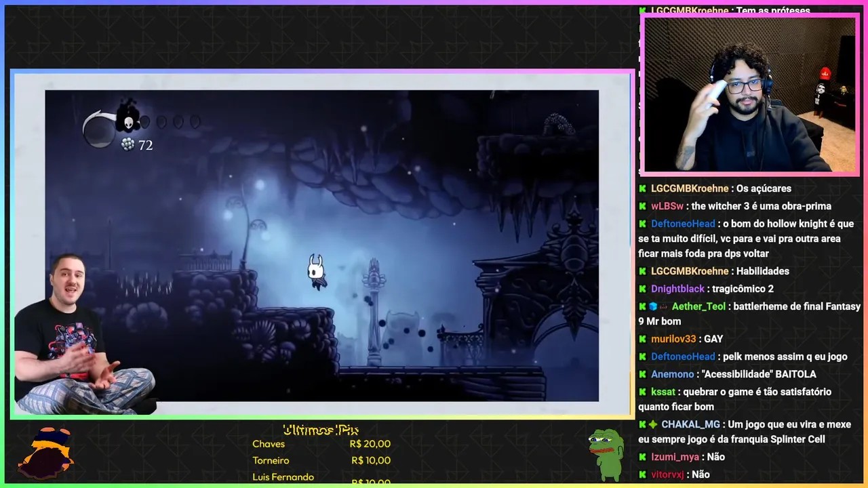Click the Kick badge next to Dnightblack
Image resolution: width=868 pixels, height=488 pixels.
coord(642,289)
